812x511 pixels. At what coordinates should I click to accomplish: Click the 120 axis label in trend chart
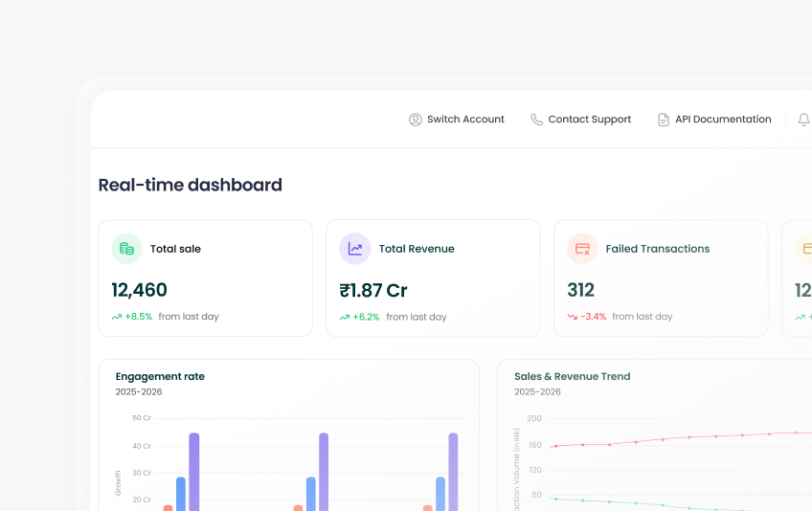(x=534, y=470)
